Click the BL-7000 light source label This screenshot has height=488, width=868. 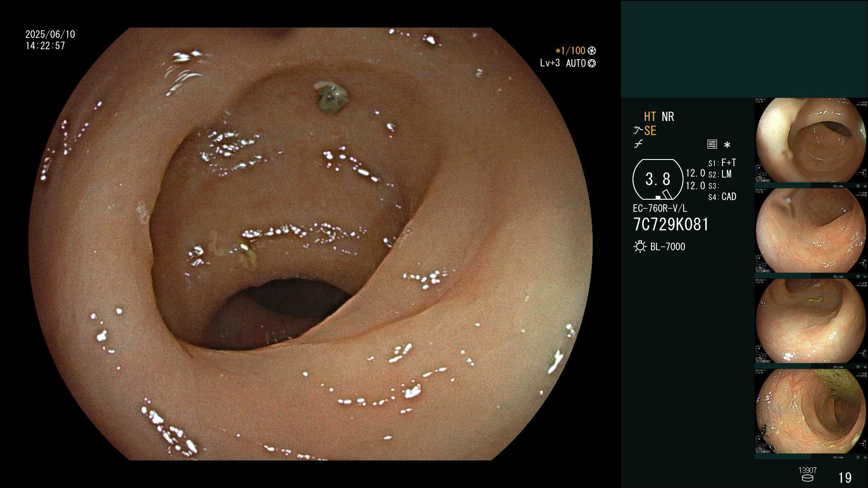tap(668, 247)
